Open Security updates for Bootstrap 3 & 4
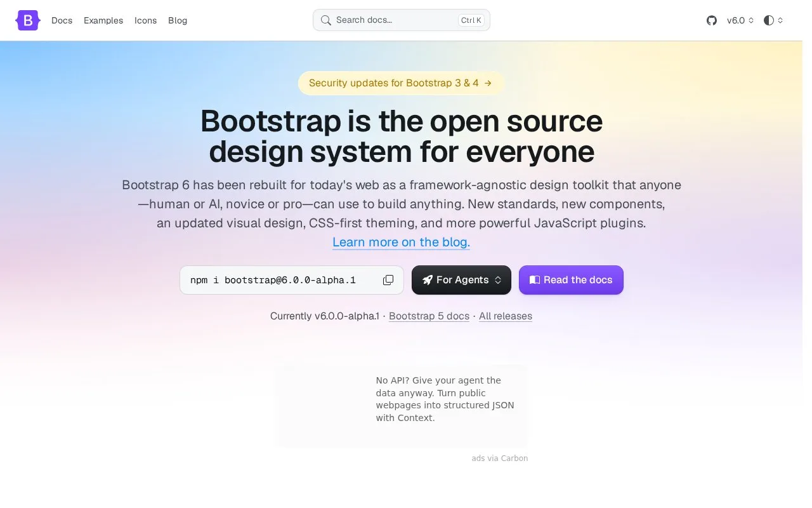This screenshot has height=508, width=812. pos(401,83)
